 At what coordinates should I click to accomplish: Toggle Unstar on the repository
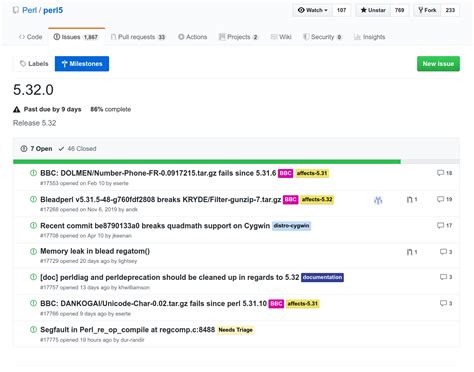pos(373,10)
